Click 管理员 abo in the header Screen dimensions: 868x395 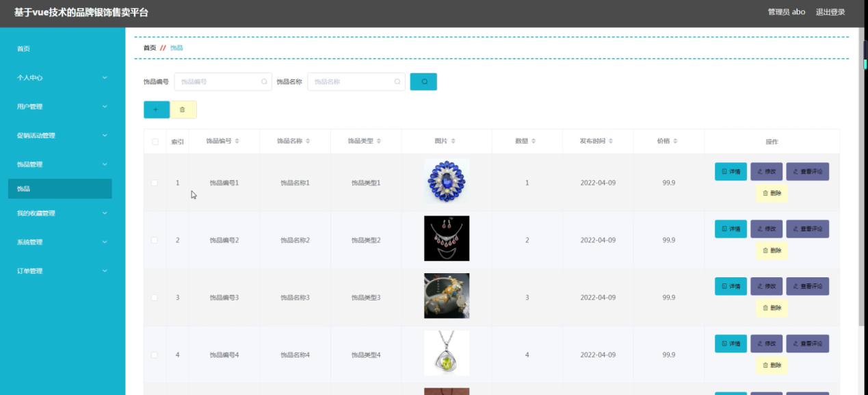coord(786,12)
